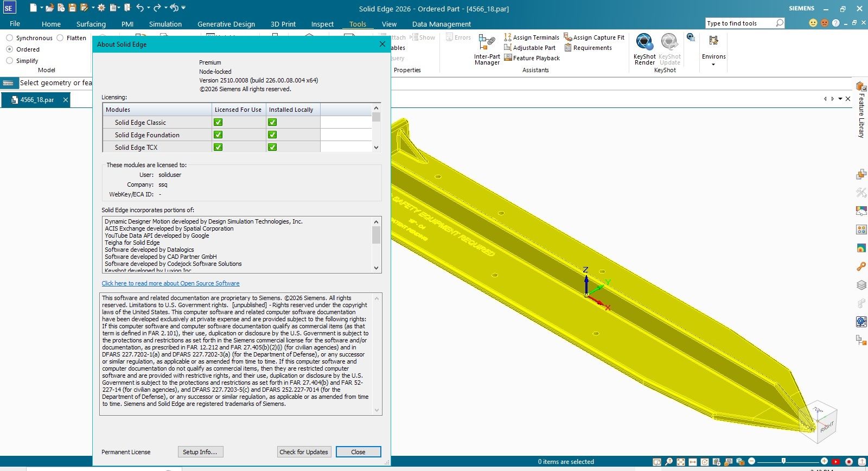Open the Open Source Software link
Viewport: 868px width, 471px height.
[x=170, y=283]
